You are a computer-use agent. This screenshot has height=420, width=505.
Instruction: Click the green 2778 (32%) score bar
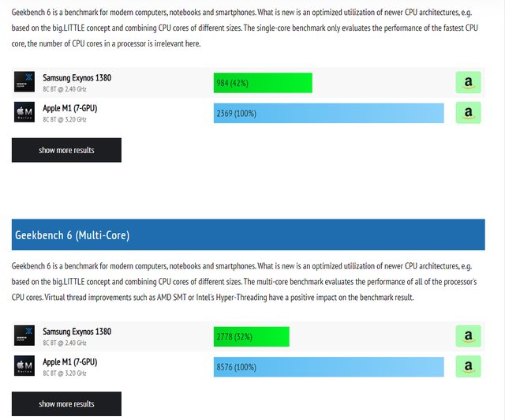coord(251,337)
